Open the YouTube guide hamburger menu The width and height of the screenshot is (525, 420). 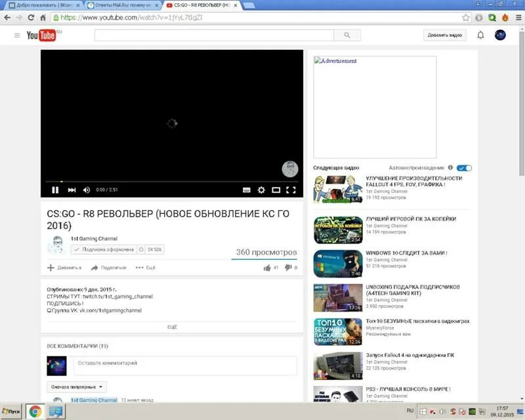17,35
